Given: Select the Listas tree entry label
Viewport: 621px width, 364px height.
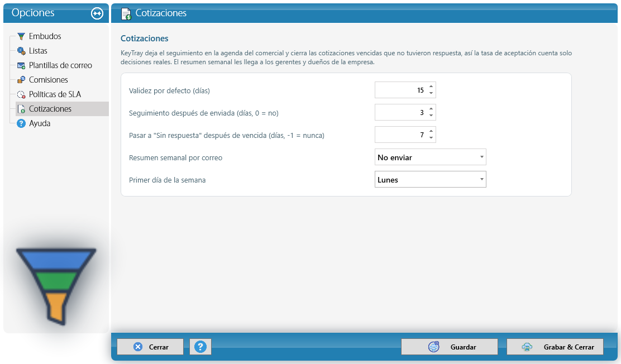Looking at the screenshot, I should 38,51.
